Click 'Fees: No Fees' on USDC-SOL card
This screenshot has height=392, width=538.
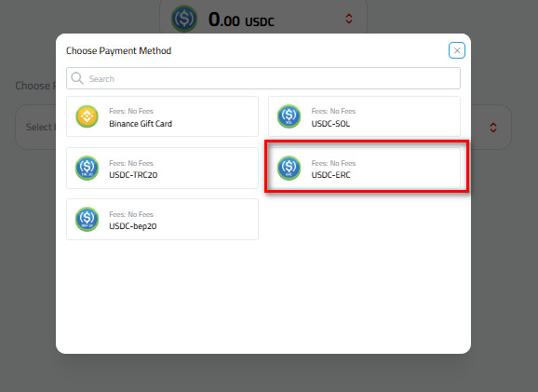click(333, 111)
